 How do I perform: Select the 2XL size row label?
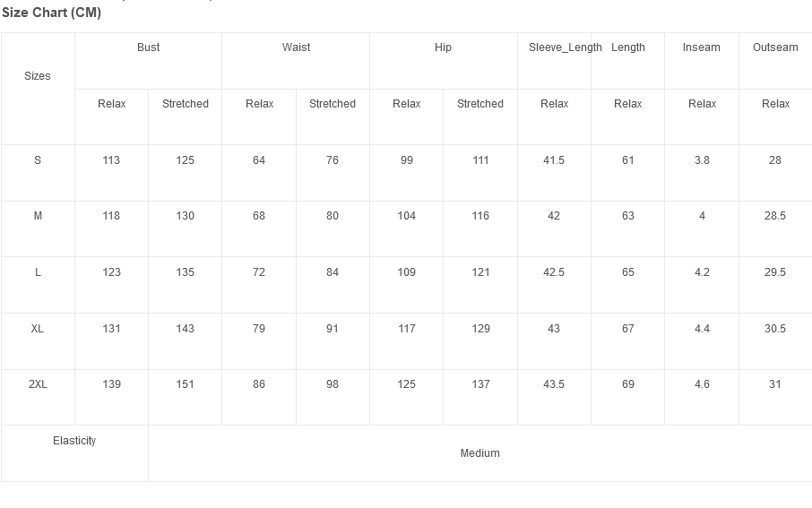click(38, 384)
